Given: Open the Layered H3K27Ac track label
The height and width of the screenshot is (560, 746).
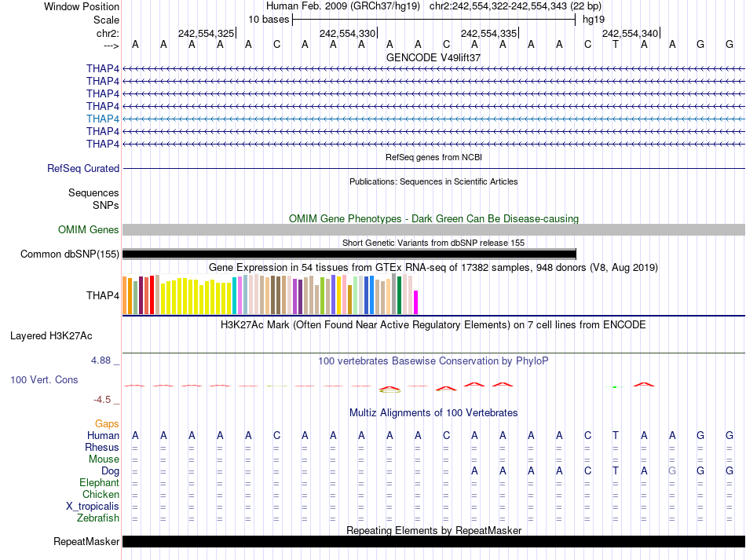Looking at the screenshot, I should pyautogui.click(x=51, y=336).
